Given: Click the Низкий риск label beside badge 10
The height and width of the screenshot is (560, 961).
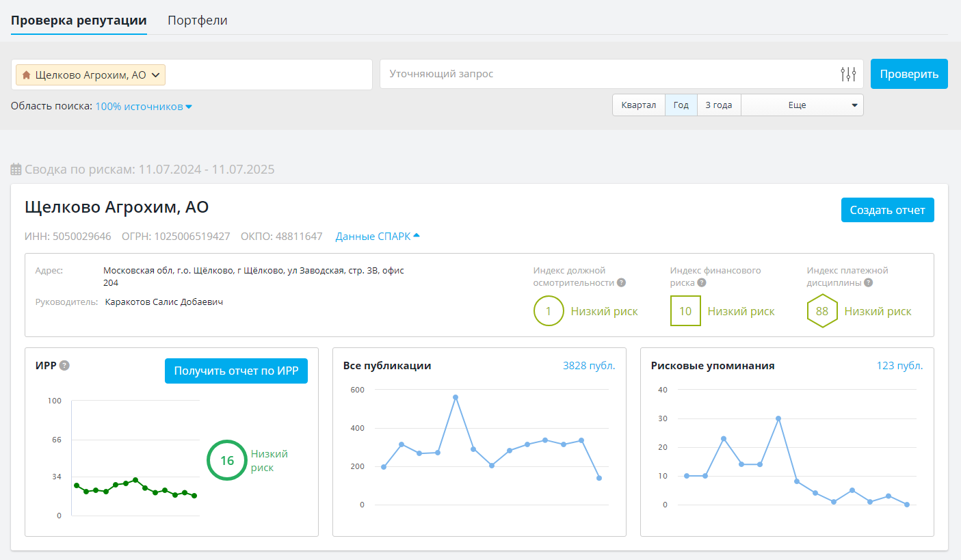Looking at the screenshot, I should click(x=741, y=311).
